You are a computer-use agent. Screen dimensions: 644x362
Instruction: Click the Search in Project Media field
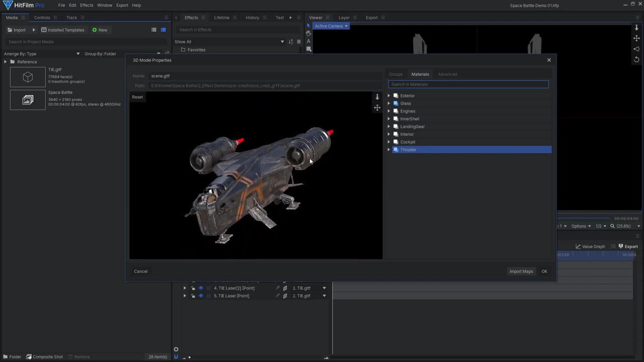point(87,42)
